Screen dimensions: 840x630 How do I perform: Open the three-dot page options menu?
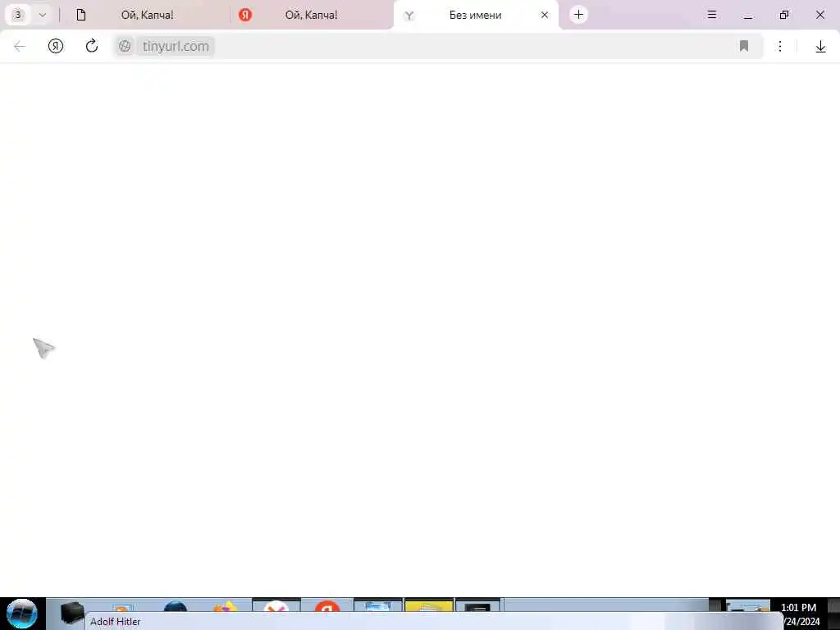(x=780, y=47)
